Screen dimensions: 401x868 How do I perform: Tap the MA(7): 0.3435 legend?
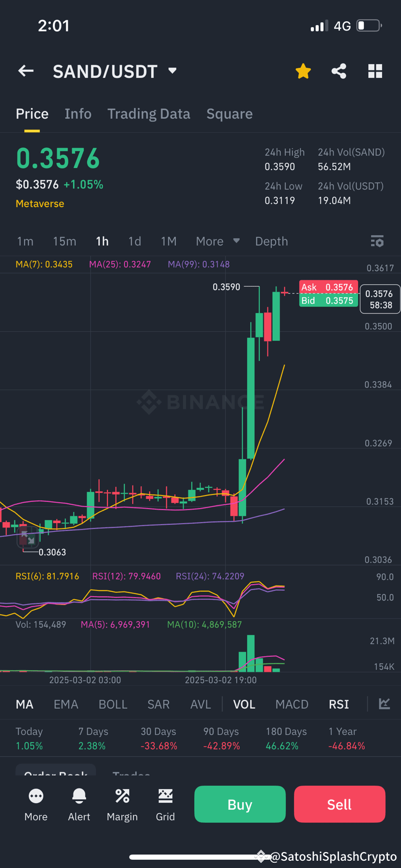click(44, 264)
